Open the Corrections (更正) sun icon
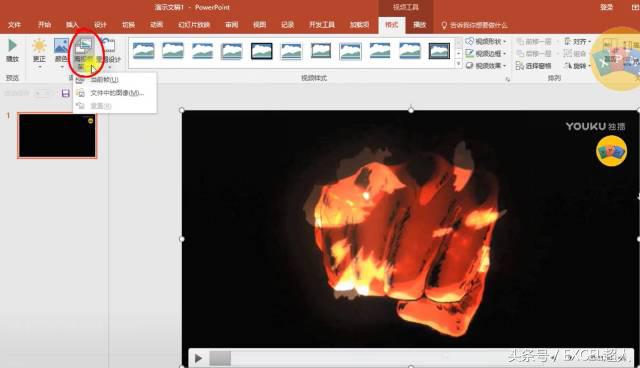Image resolution: width=640 pixels, height=368 pixels. click(39, 46)
